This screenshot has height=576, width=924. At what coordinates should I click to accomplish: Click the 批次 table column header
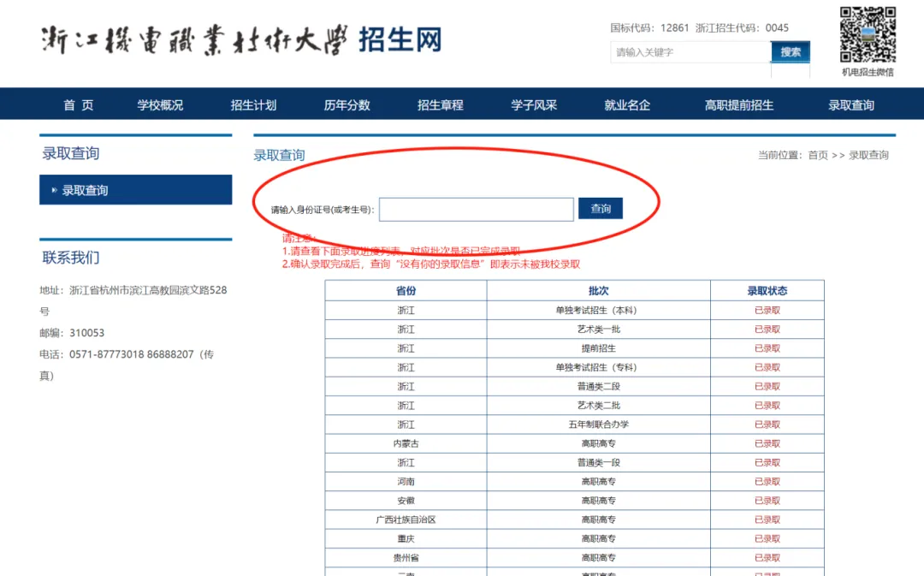click(598, 291)
